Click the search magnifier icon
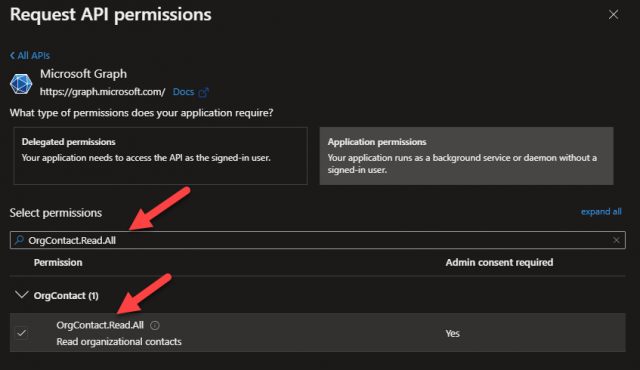This screenshot has height=370, width=640. (19, 240)
